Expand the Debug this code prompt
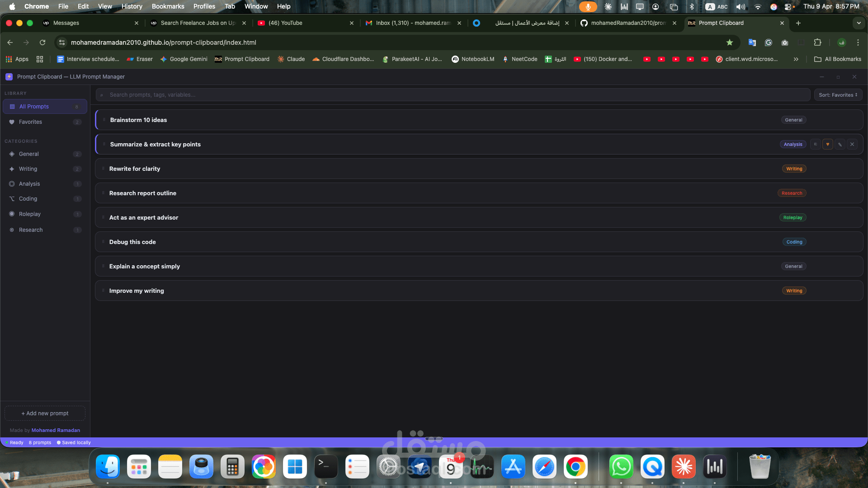The image size is (868, 488). point(132,242)
